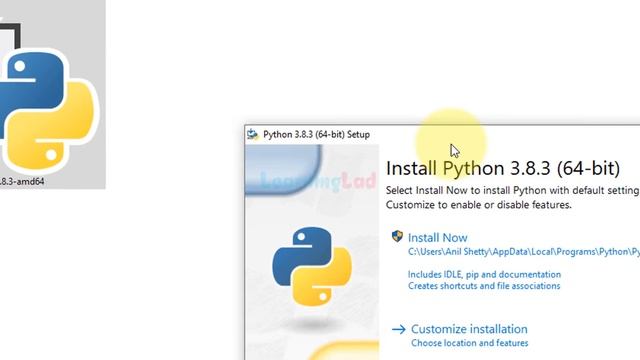
Task: Choose Customize installation
Action: 469,329
